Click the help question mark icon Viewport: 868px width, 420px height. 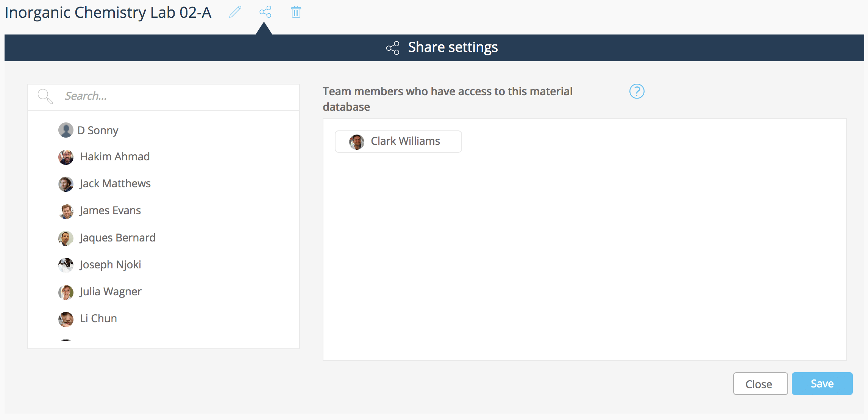(x=637, y=91)
